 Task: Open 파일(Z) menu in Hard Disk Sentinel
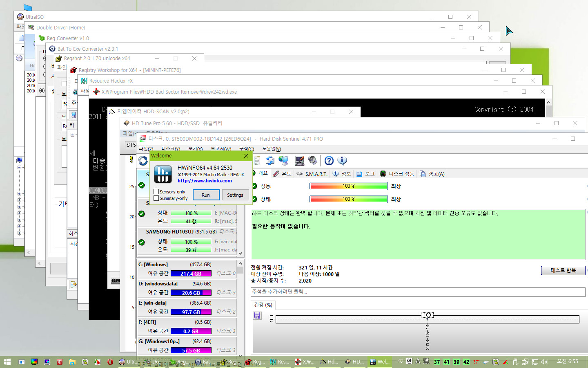(146, 148)
